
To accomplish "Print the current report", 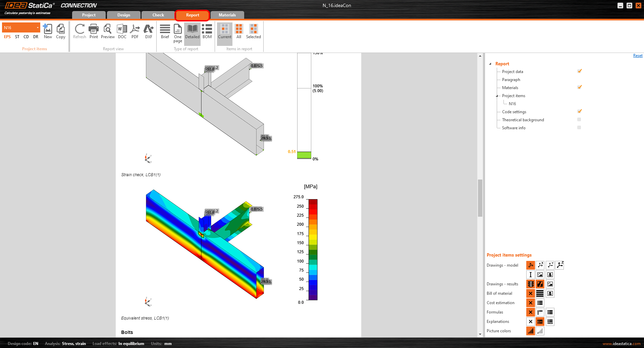I will pyautogui.click(x=94, y=32).
